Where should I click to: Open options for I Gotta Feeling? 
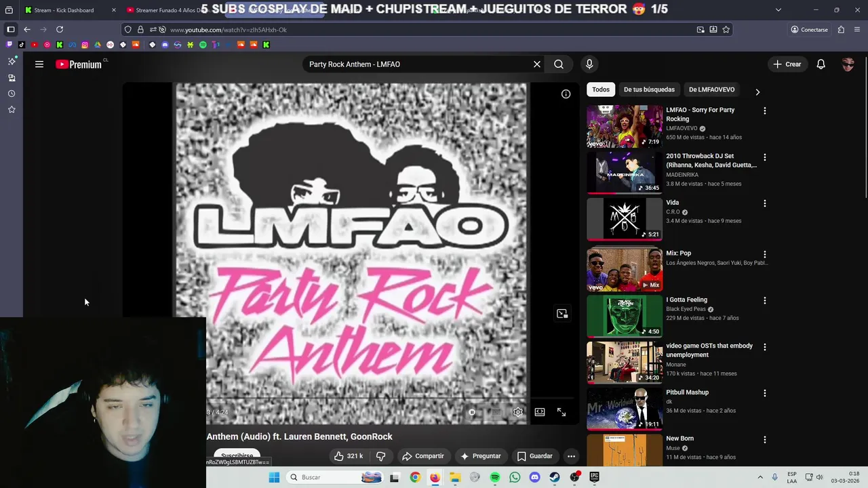tap(765, 300)
